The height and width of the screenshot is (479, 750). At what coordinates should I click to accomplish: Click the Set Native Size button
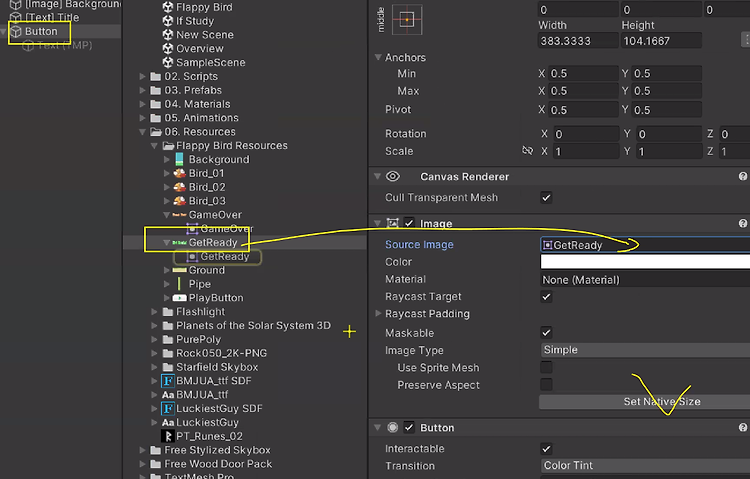(x=644, y=402)
